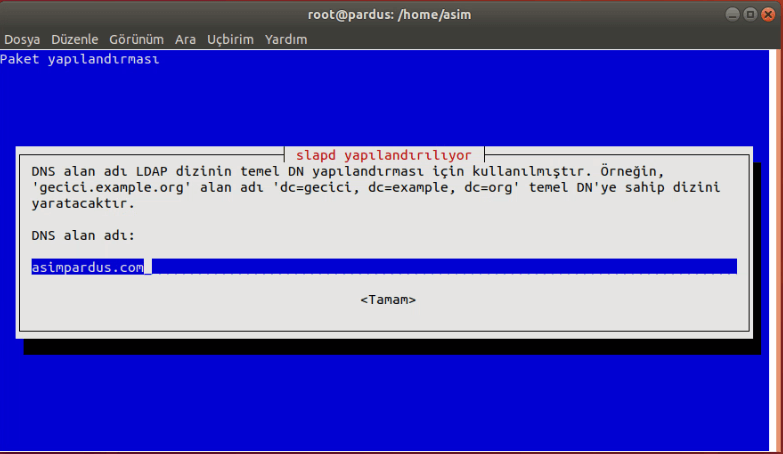The height and width of the screenshot is (454, 783).
Task: Open the Yardım menu
Action: point(286,39)
